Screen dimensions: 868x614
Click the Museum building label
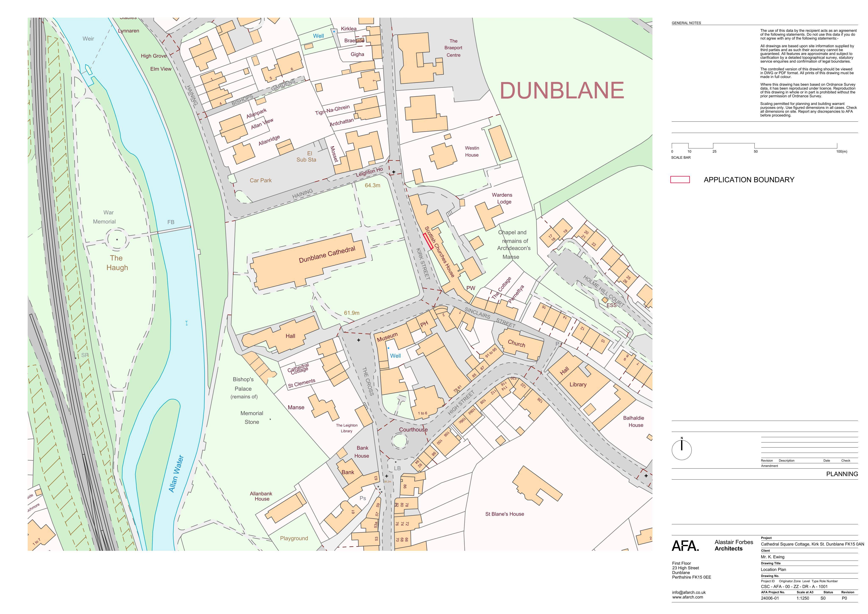coord(387,337)
